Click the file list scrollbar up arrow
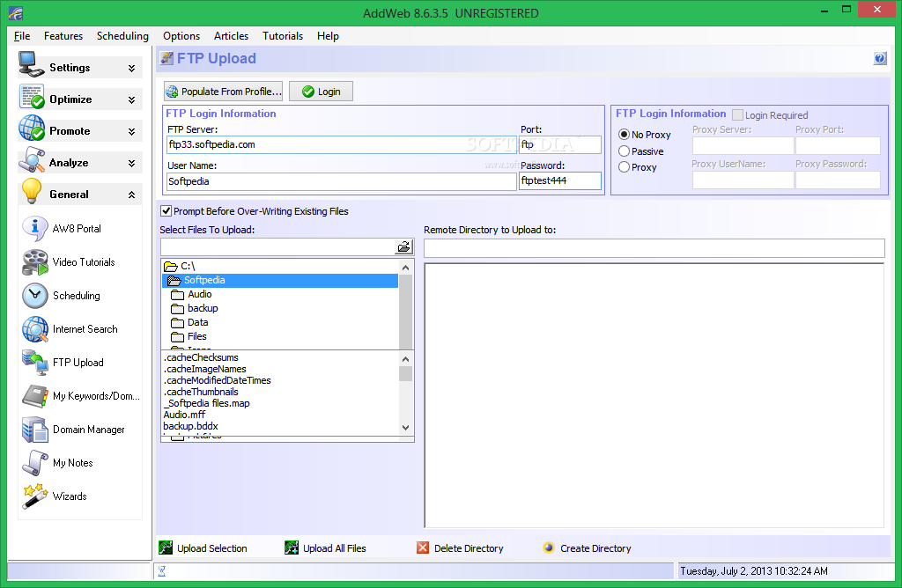 point(405,359)
